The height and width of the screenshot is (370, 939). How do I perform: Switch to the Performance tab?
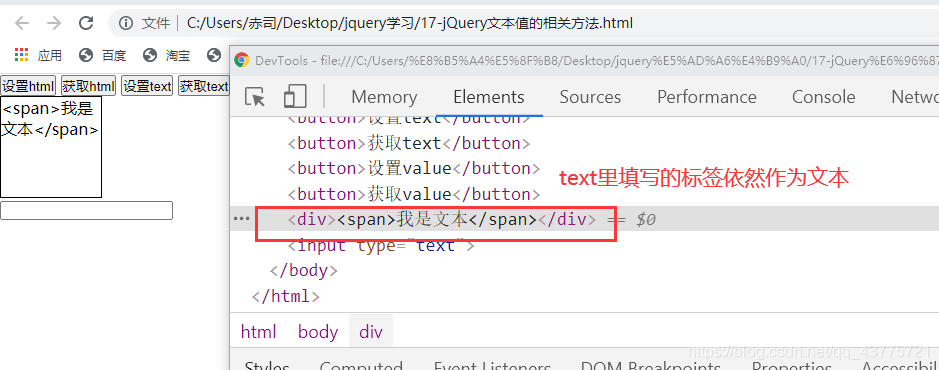click(x=707, y=97)
